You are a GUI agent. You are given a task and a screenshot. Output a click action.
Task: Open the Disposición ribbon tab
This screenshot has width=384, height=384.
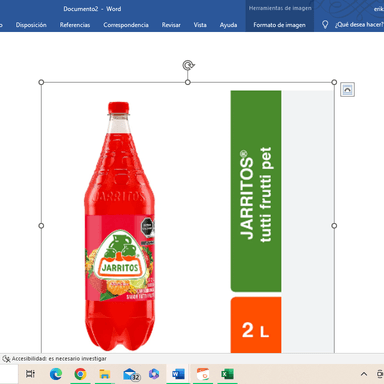coord(31,25)
